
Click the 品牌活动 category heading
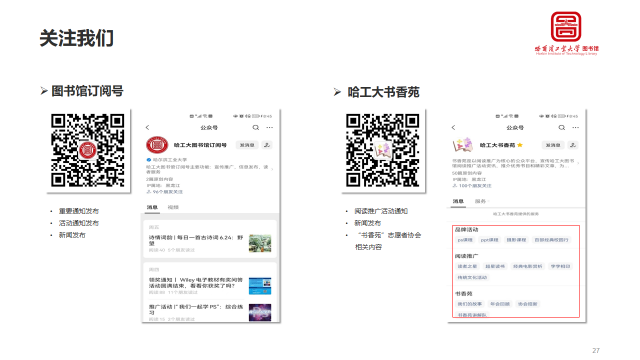(467, 230)
